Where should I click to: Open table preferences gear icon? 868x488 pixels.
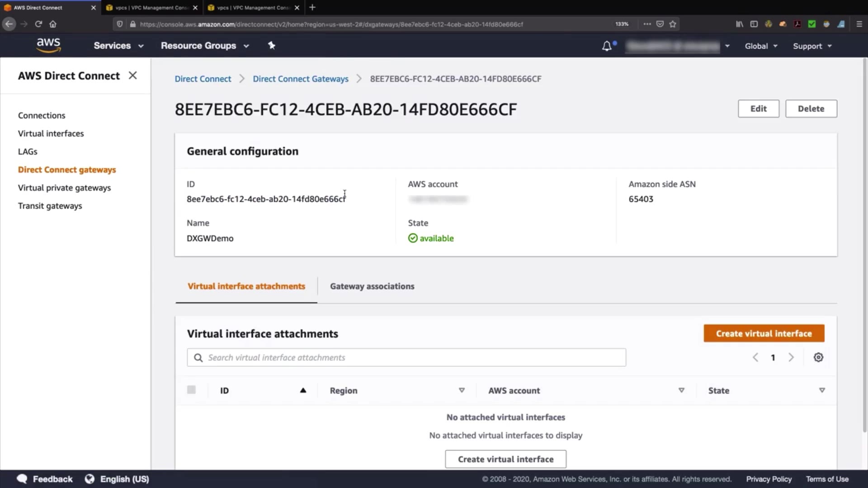point(818,357)
